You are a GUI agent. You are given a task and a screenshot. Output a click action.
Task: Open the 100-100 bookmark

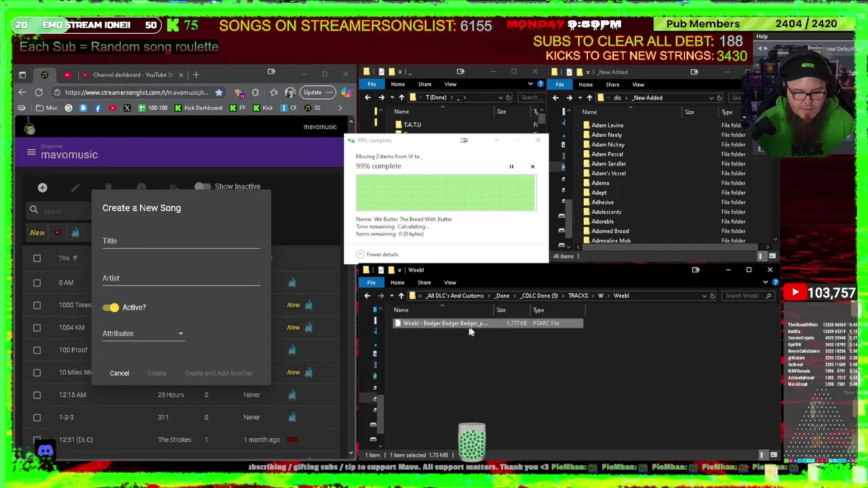click(x=153, y=108)
